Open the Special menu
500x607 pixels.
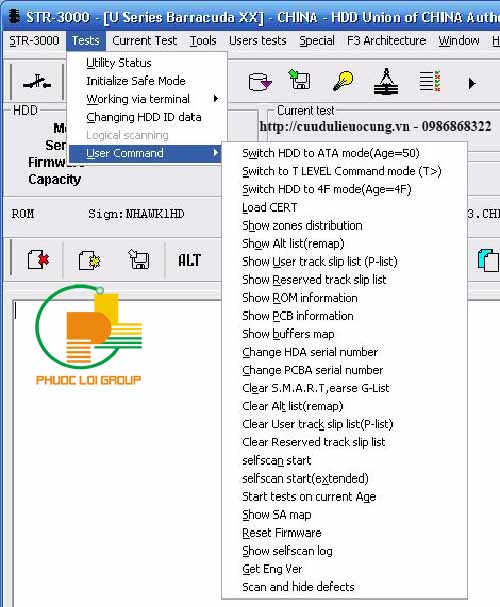317,41
